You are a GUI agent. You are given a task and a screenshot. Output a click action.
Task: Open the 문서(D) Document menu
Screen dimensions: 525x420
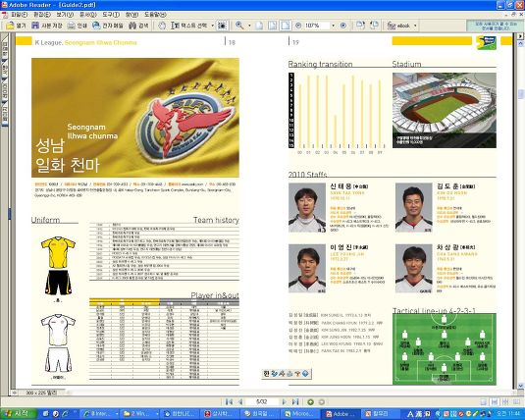[x=87, y=15]
